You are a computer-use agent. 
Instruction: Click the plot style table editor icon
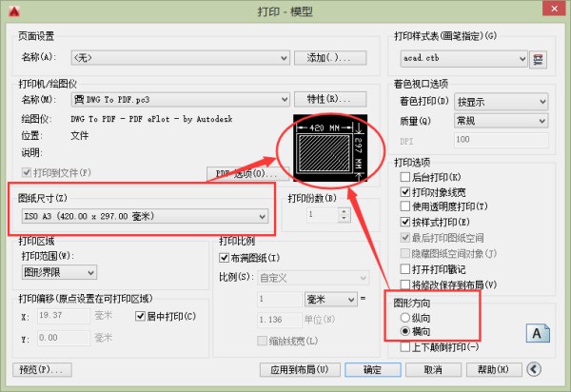click(540, 60)
